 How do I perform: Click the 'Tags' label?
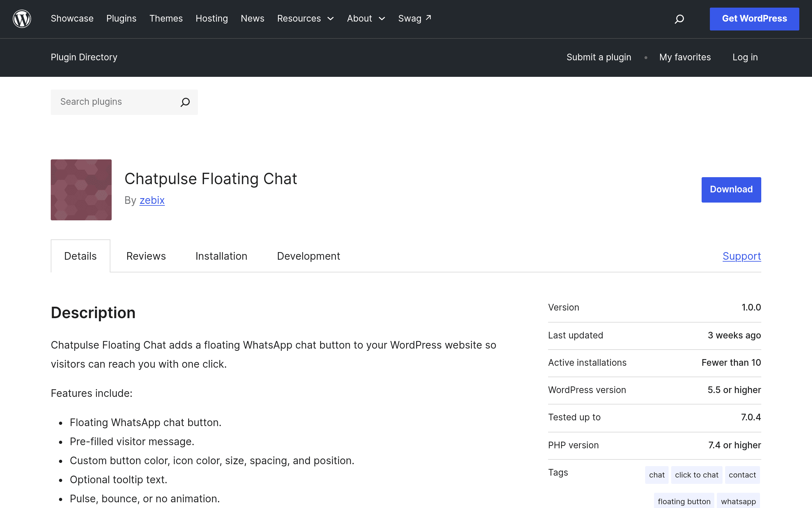pos(558,472)
